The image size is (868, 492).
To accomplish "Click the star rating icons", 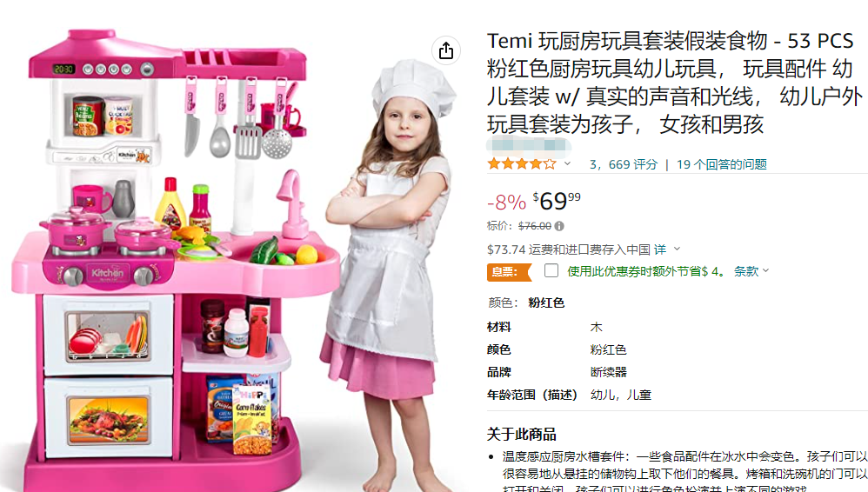I will point(522,163).
